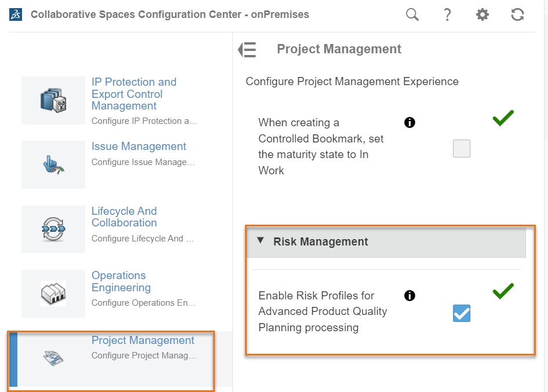This screenshot has width=548, height=392.
Task: Open Operations Engineering link
Action: (x=120, y=281)
